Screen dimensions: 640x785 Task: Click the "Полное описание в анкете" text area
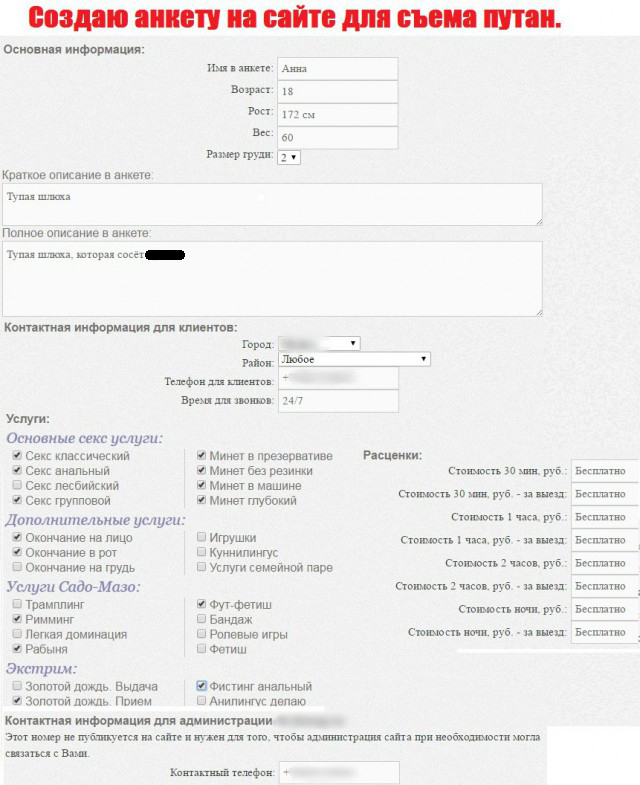[x=272, y=279]
